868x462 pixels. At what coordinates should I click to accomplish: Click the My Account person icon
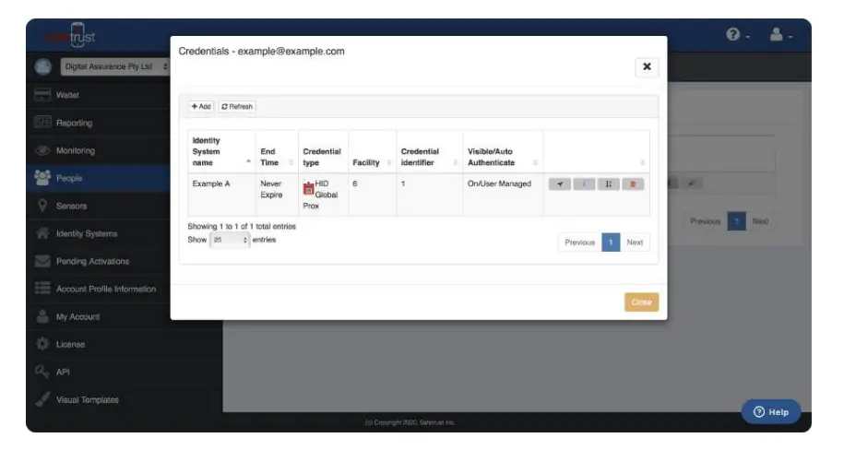tap(42, 316)
